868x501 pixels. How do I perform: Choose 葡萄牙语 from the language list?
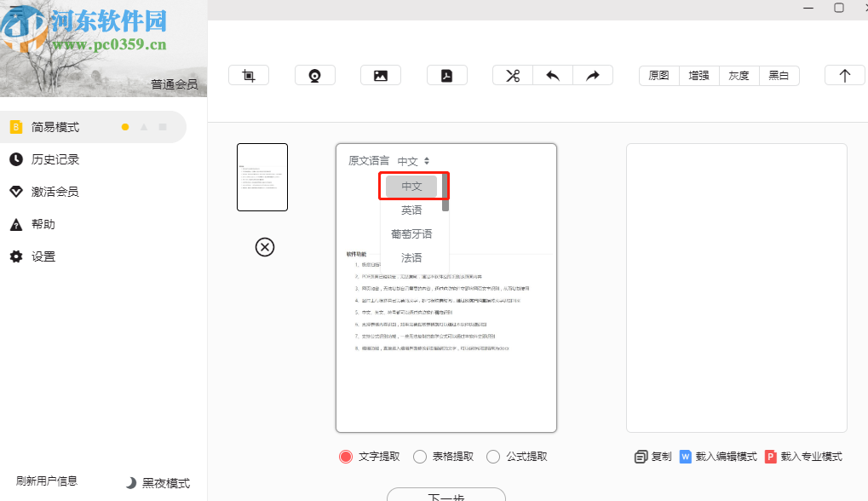411,233
